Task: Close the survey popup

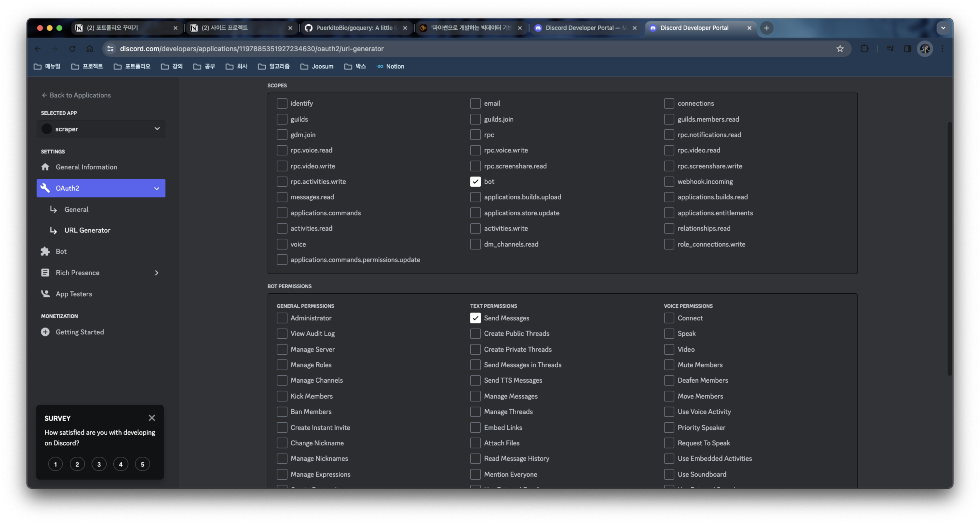Action: point(152,418)
